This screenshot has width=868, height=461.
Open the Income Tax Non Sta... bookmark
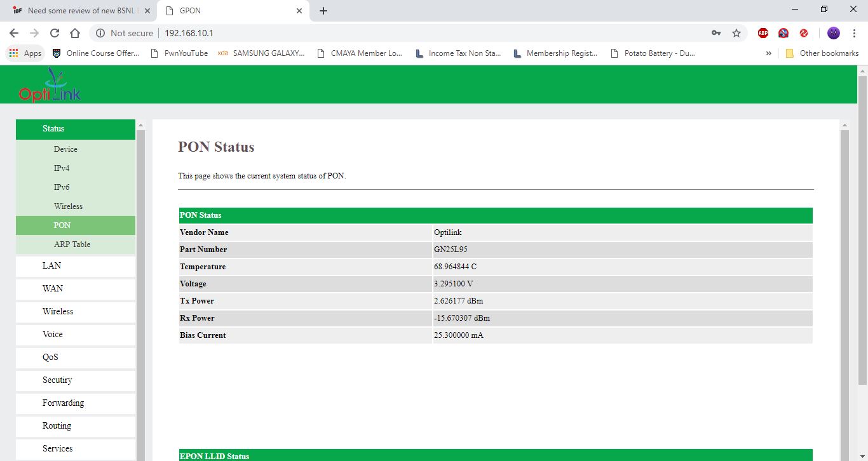458,53
